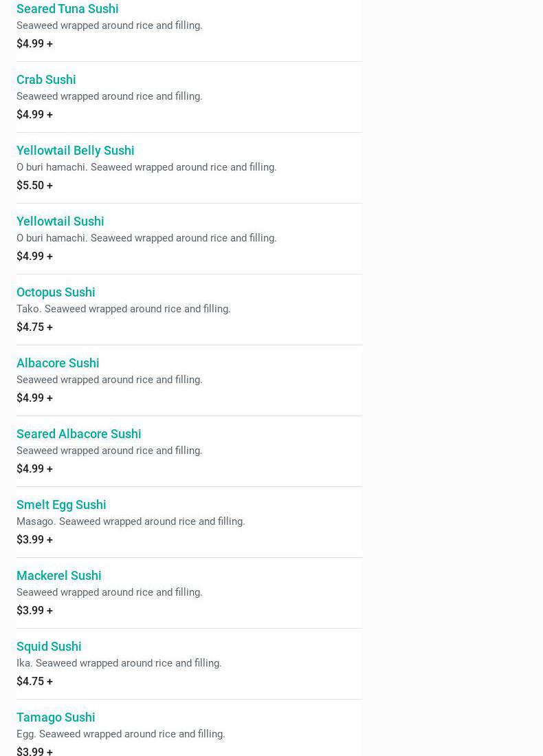Click the $3.99 + price under Smelt Egg Sushi

34,540
